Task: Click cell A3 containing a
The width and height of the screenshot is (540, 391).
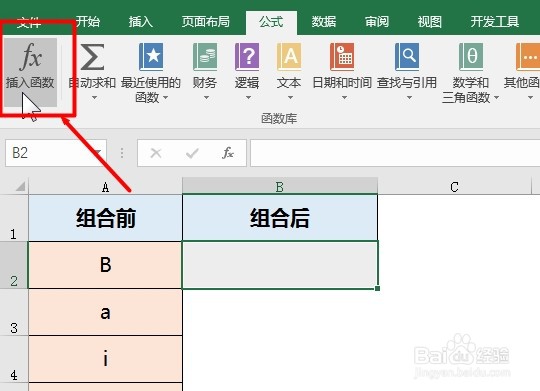Action: tap(105, 312)
